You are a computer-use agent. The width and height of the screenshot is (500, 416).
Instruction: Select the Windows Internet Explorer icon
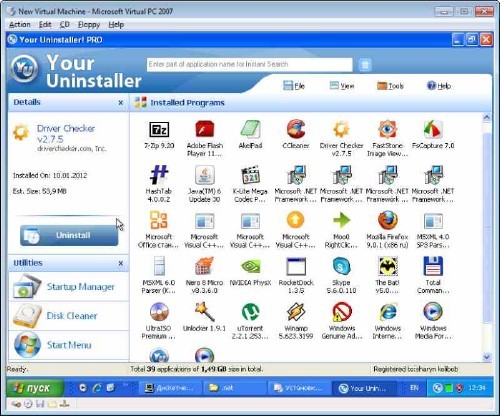[387, 312]
